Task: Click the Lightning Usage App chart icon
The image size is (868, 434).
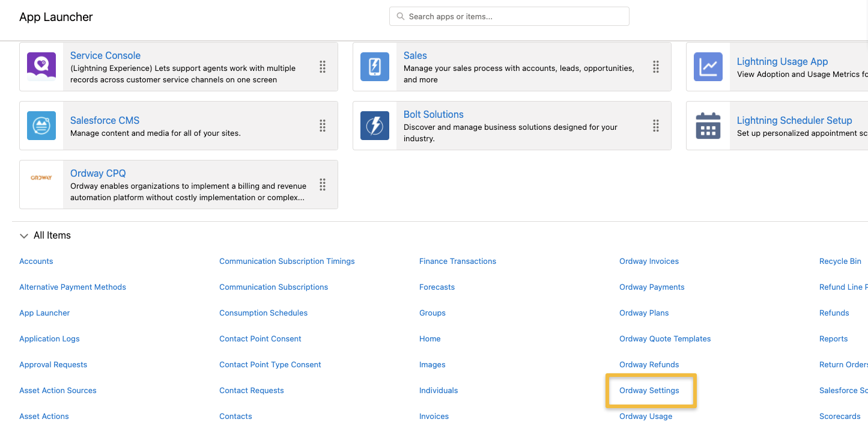Action: 708,67
